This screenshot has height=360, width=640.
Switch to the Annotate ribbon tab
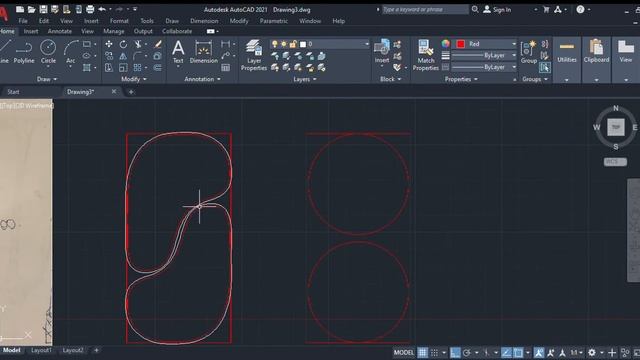click(x=60, y=31)
